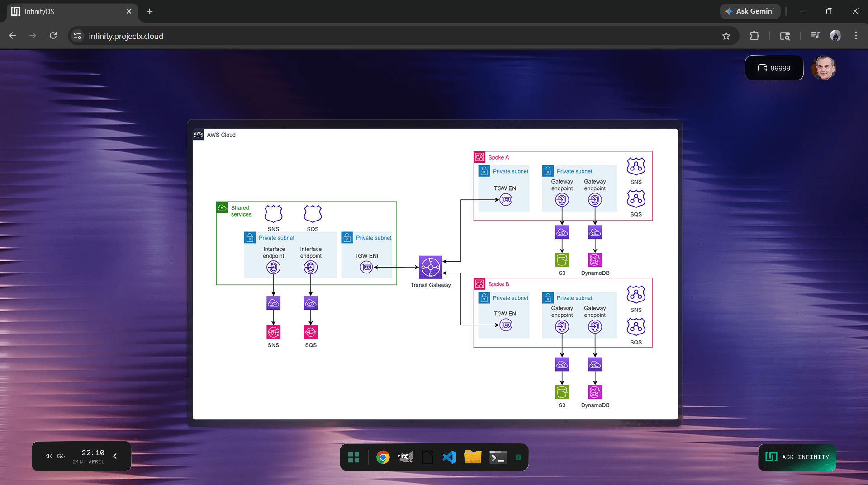
Task: Reload the current page
Action: (53, 36)
